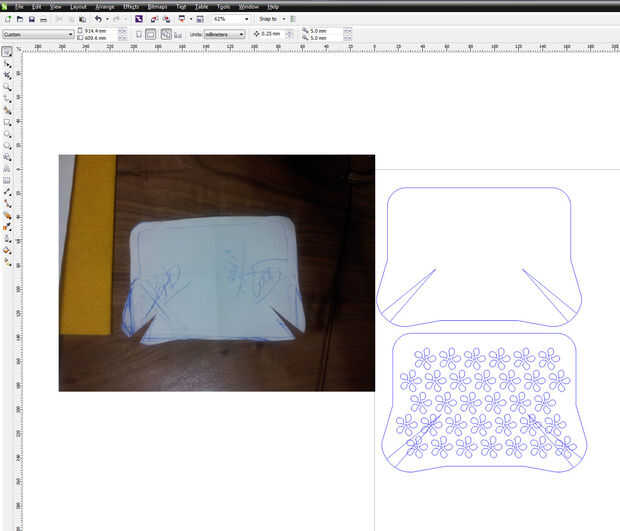The height and width of the screenshot is (531, 620).
Task: Select the imported photo of the paper pattern
Action: tap(217, 273)
